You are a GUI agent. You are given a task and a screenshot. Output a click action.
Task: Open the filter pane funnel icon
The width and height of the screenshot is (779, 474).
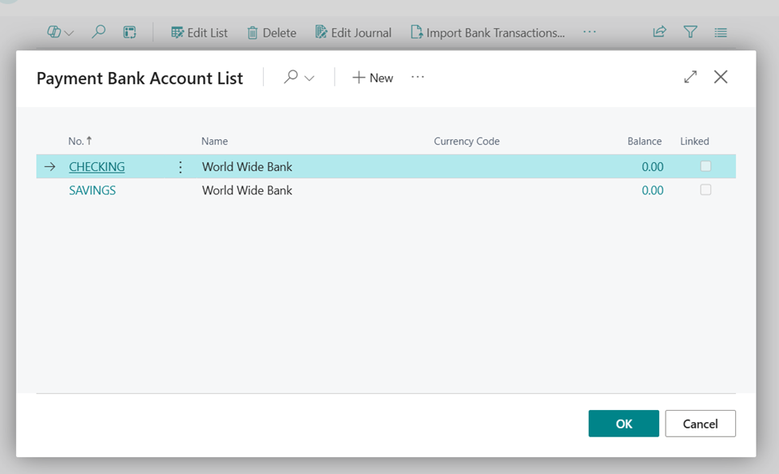690,32
